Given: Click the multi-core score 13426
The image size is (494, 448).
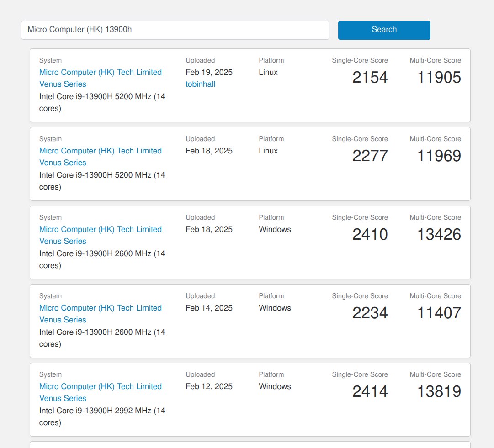Looking at the screenshot, I should pyautogui.click(x=439, y=235).
